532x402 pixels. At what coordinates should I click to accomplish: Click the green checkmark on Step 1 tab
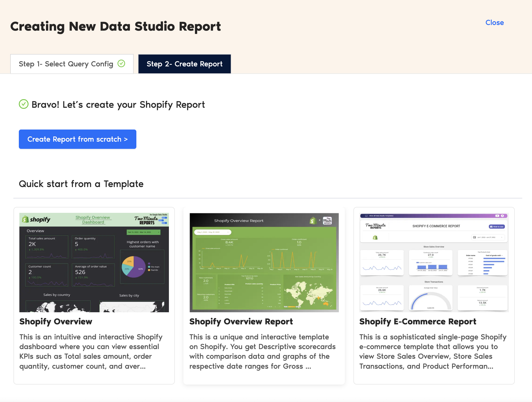coord(121,63)
